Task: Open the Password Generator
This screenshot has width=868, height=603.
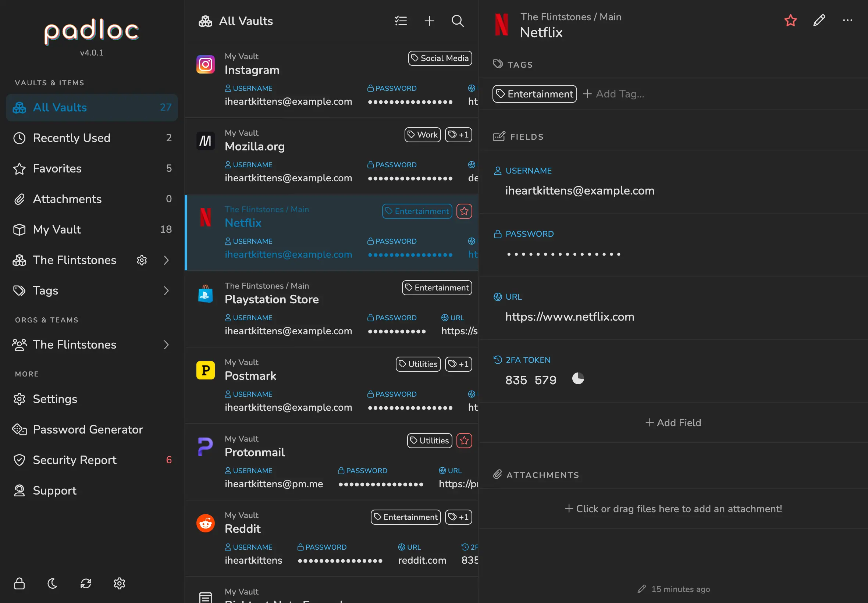Action: [x=92, y=429]
